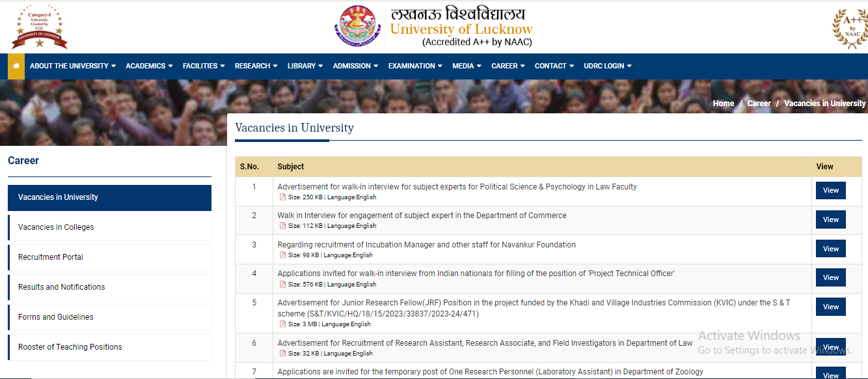Viewport: 868px width, 379px height.
Task: Click View button for Department of Commerce row
Action: tap(831, 219)
